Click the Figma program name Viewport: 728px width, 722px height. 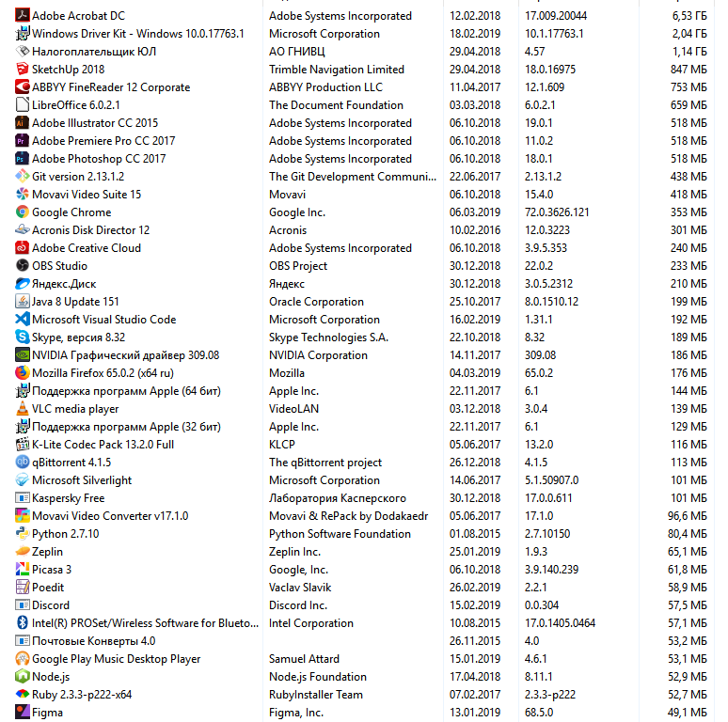click(x=47, y=713)
